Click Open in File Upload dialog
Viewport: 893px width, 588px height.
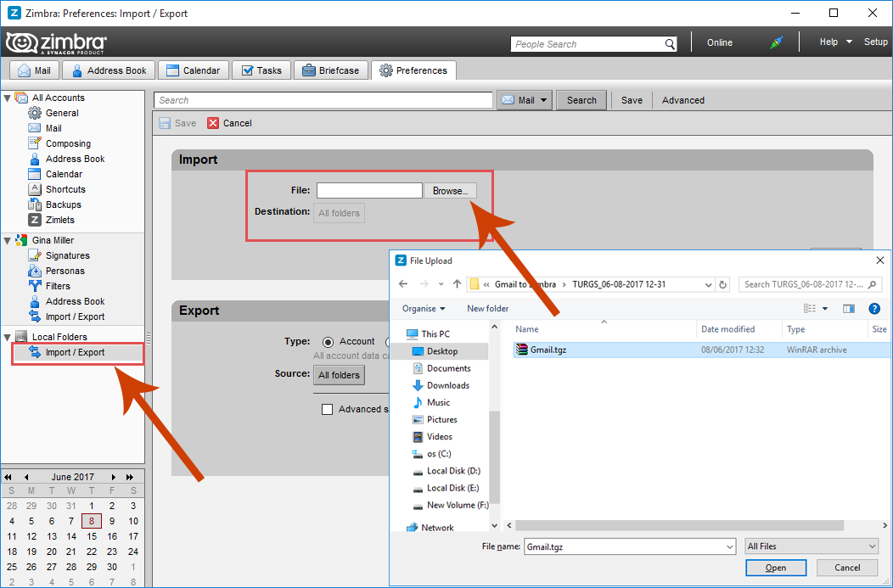click(x=776, y=568)
